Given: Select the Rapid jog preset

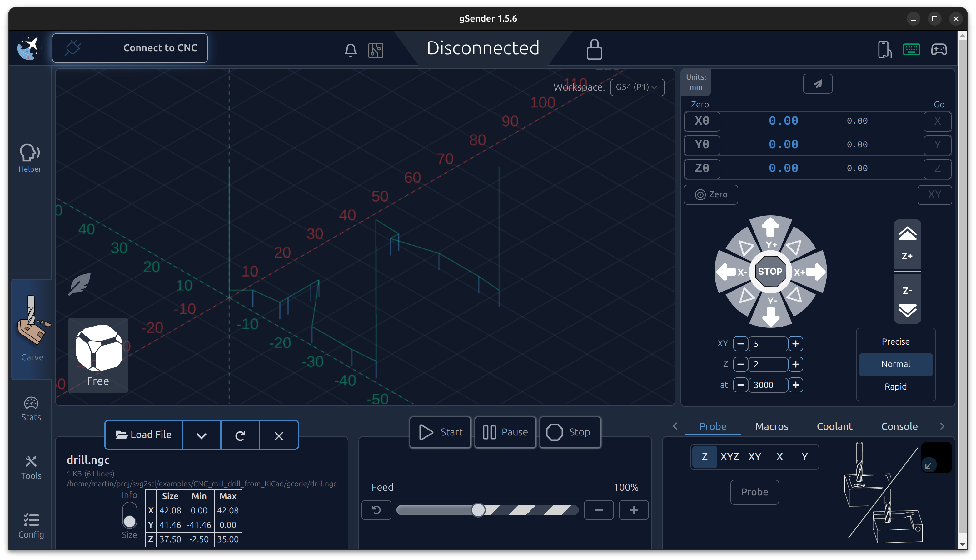Looking at the screenshot, I should tap(895, 386).
